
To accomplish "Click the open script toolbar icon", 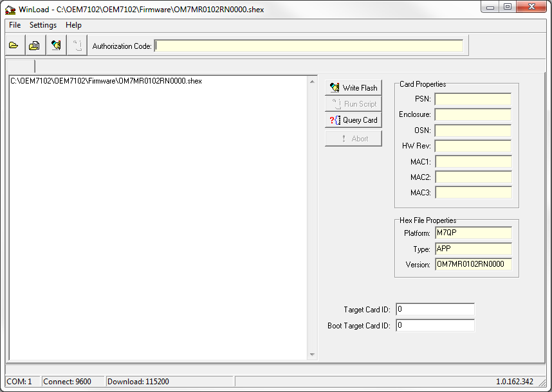I will point(35,46).
